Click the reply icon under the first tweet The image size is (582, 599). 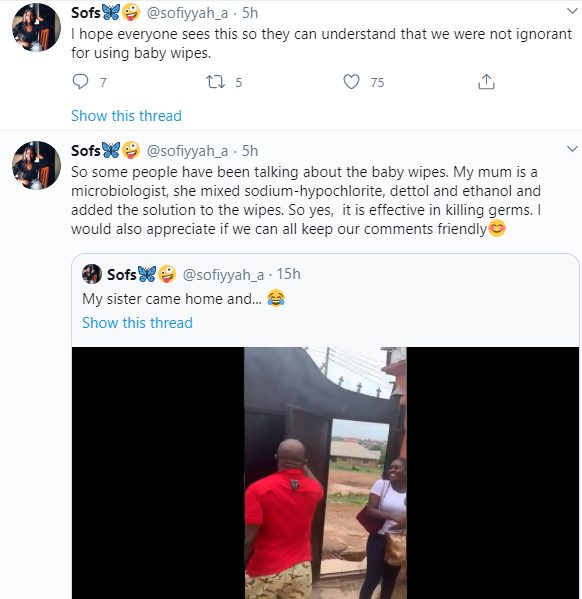coord(80,82)
